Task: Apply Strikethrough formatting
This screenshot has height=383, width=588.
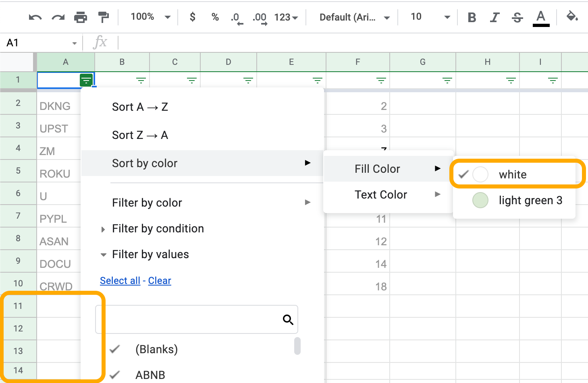Action: point(517,17)
